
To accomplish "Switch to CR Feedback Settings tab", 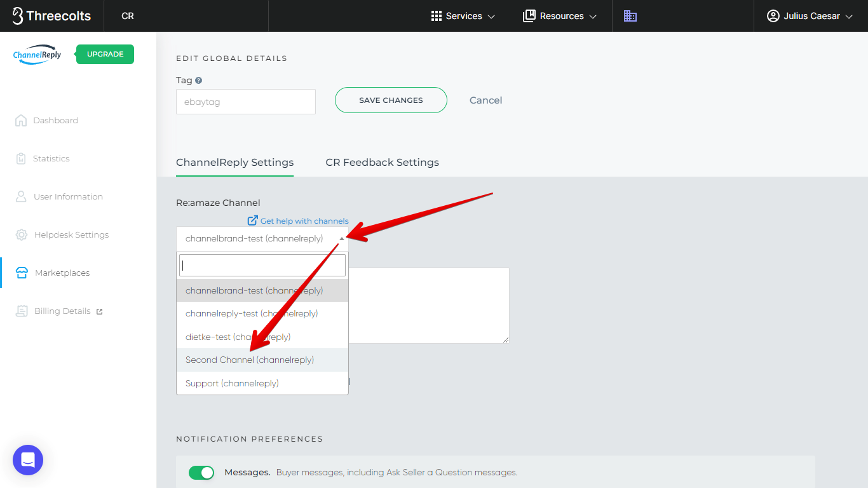I will [382, 162].
